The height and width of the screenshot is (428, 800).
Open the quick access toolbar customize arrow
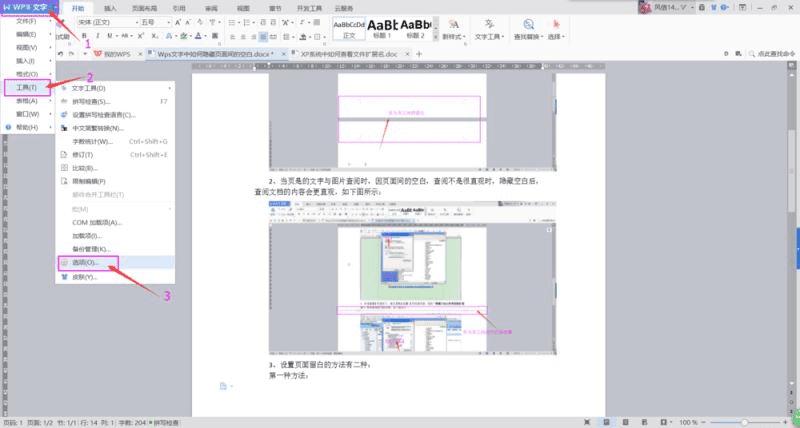[85, 54]
